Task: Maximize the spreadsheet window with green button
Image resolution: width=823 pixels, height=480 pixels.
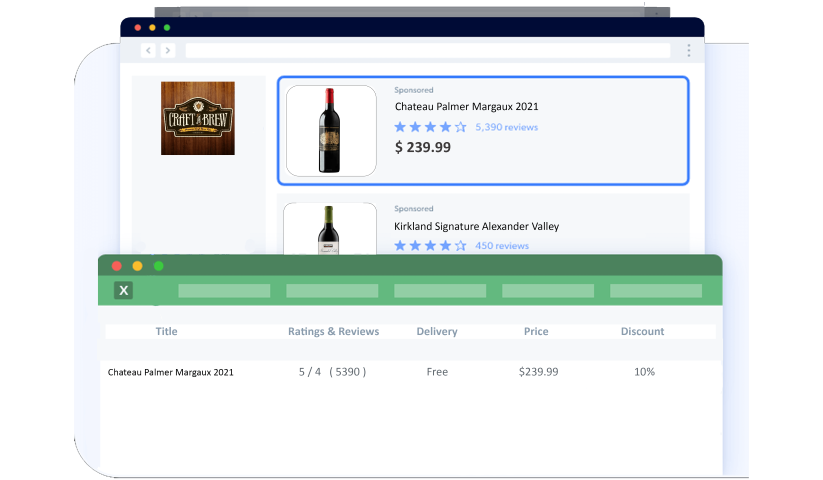Action: pos(159,266)
